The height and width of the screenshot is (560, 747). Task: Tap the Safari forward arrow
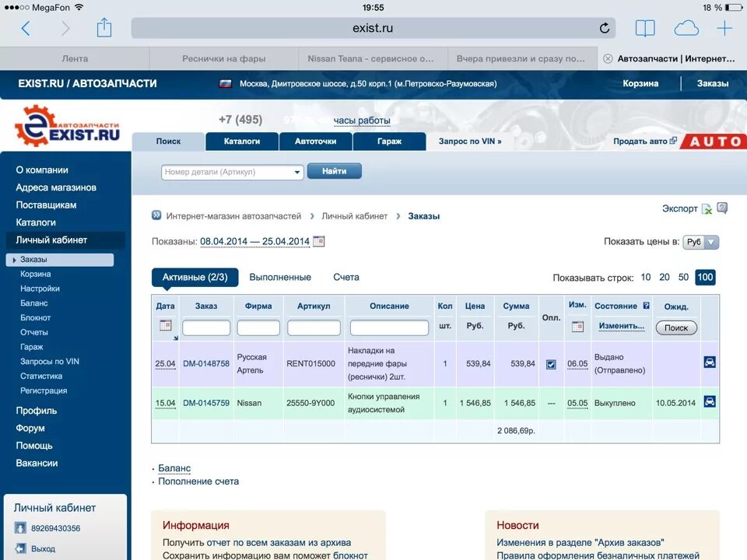pos(65,29)
